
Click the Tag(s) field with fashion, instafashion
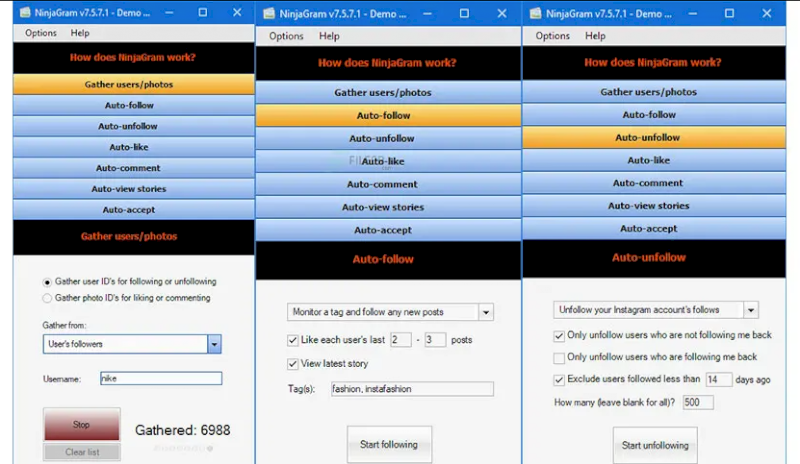point(412,389)
